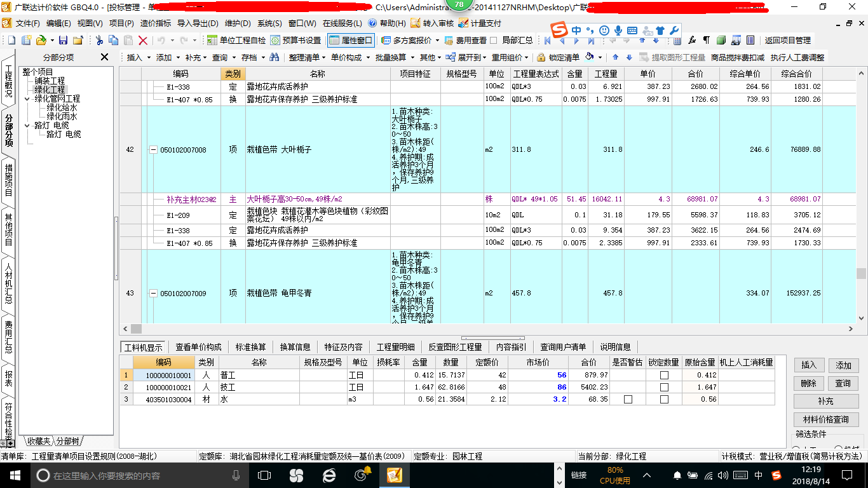868x488 pixels.
Task: Open the 造价指标 menu
Action: pyautogui.click(x=156, y=24)
